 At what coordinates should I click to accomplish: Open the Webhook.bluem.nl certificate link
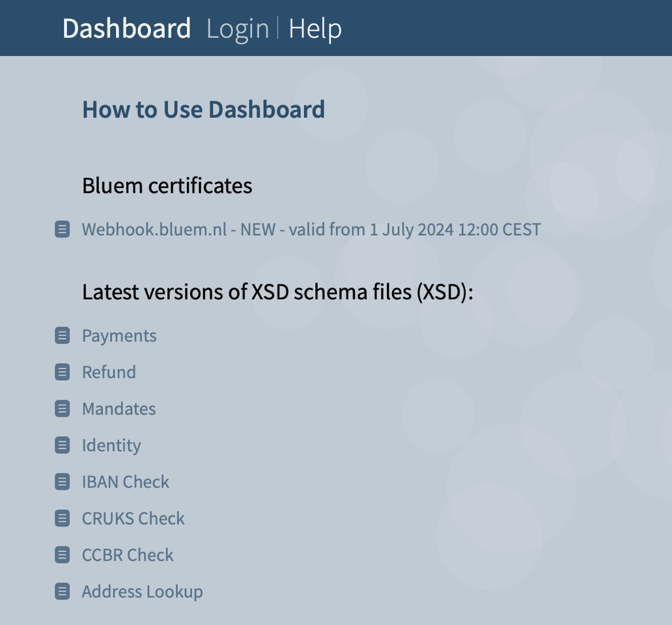[x=311, y=229]
